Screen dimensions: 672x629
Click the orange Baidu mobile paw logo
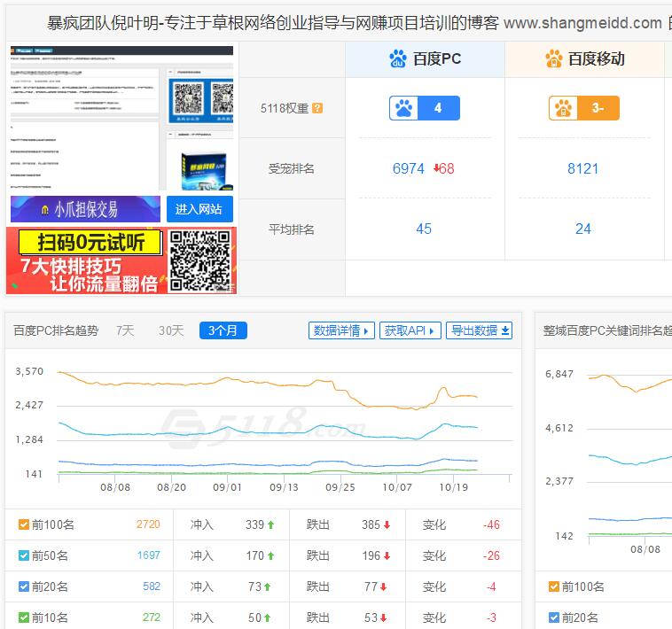point(554,59)
